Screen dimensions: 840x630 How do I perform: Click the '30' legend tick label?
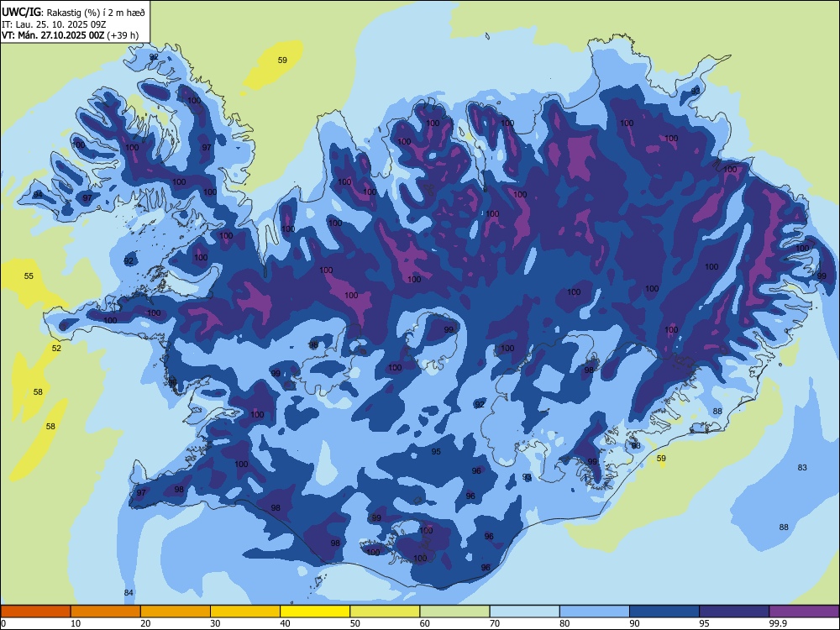[215, 623]
